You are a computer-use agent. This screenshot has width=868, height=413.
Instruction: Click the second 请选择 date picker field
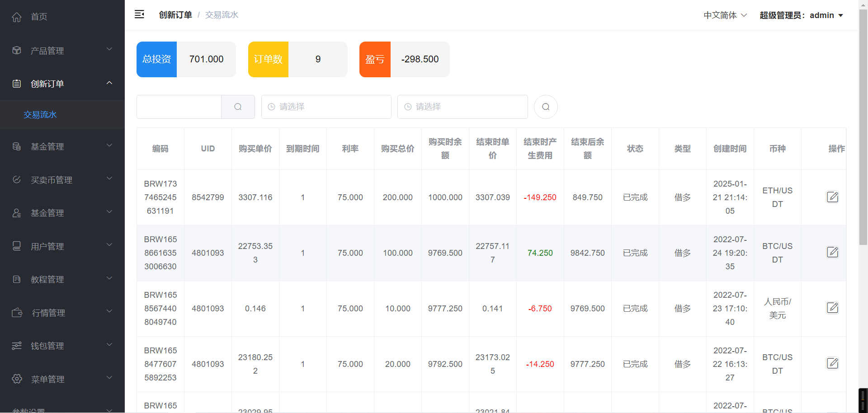coord(462,107)
